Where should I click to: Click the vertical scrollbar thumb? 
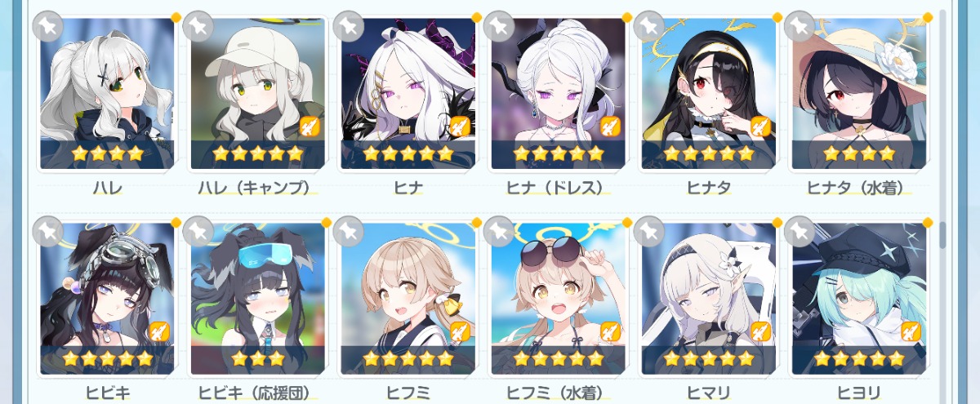[x=943, y=235]
